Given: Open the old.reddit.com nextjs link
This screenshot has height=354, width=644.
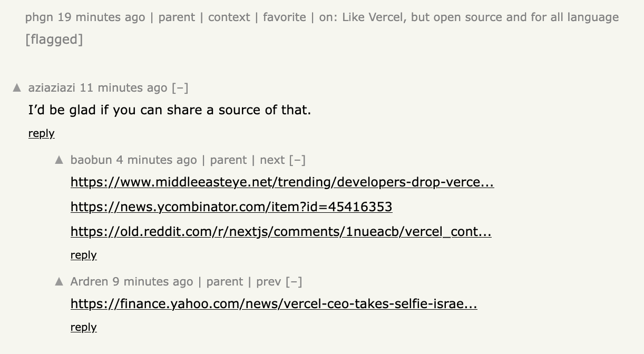Looking at the screenshot, I should (281, 232).
